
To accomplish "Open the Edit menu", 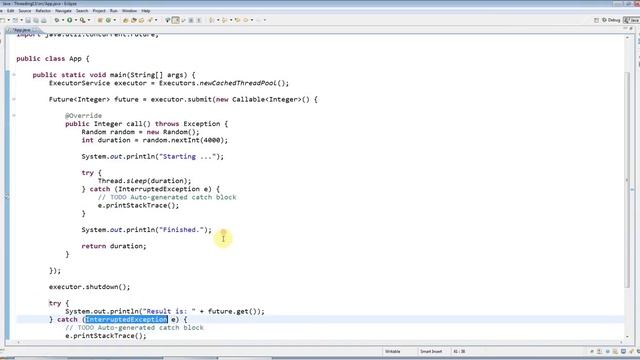I will 11,11.
